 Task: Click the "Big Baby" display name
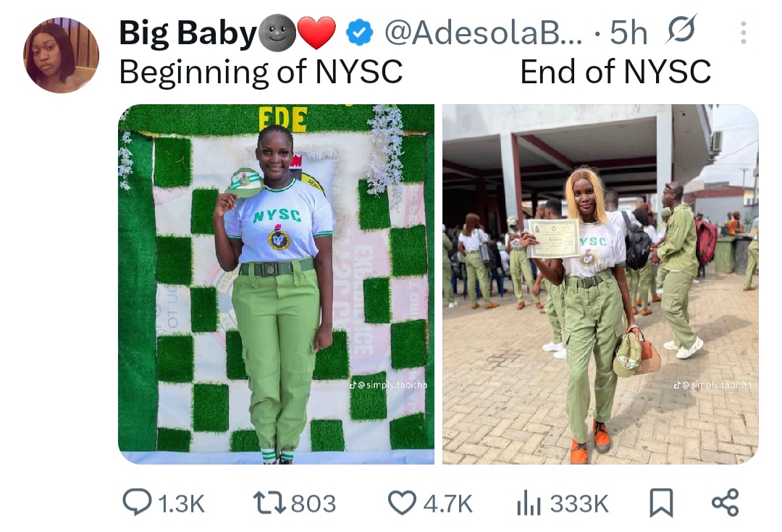click(x=188, y=33)
